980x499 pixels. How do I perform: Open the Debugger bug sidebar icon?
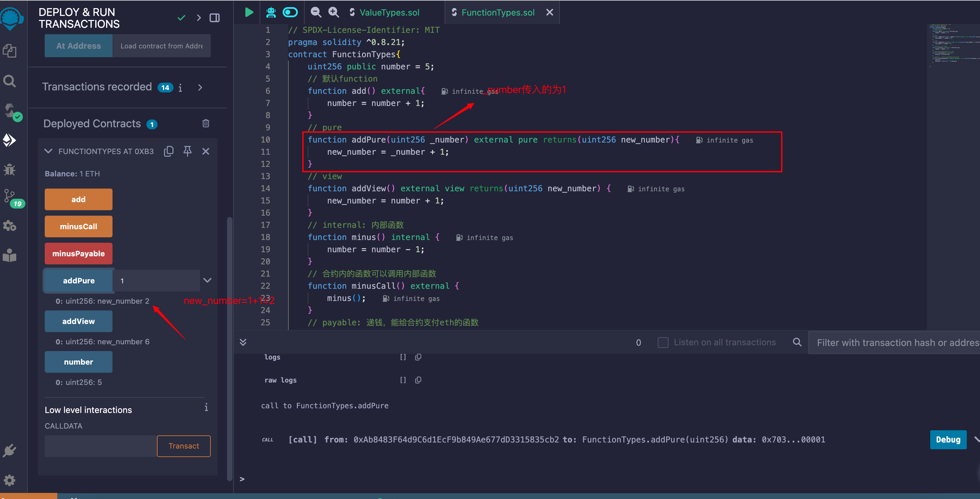tap(9, 169)
